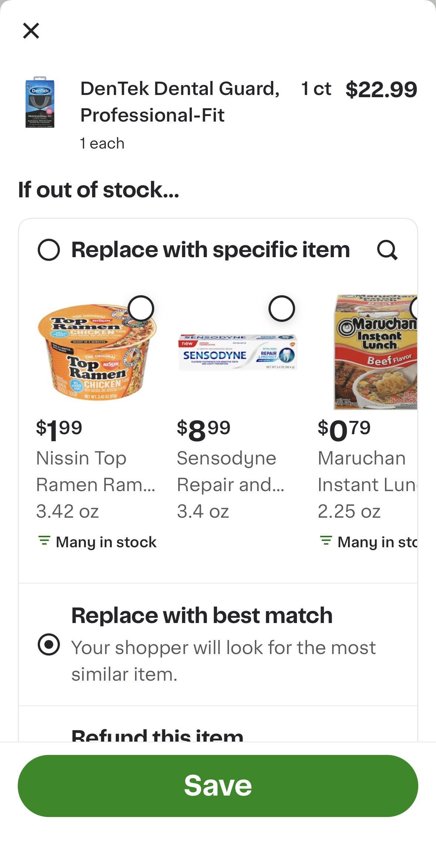Tap the Nissin Top Ramen product name
The image size is (436, 868).
coord(95,471)
